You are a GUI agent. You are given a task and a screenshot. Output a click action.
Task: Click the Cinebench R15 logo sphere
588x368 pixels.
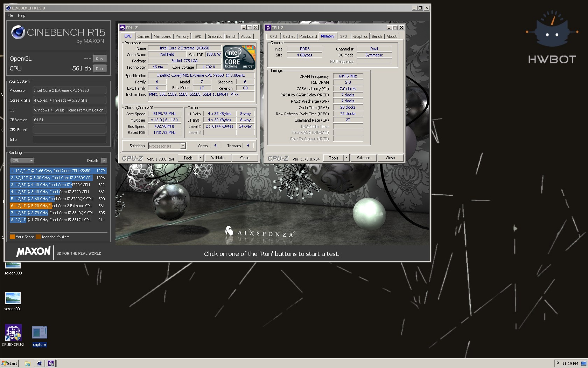coord(18,33)
